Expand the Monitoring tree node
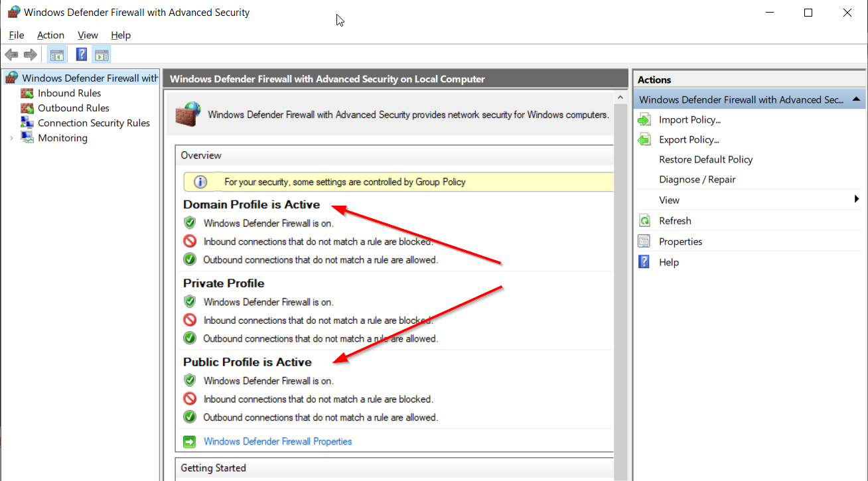The height and width of the screenshot is (481, 868). pos(11,138)
